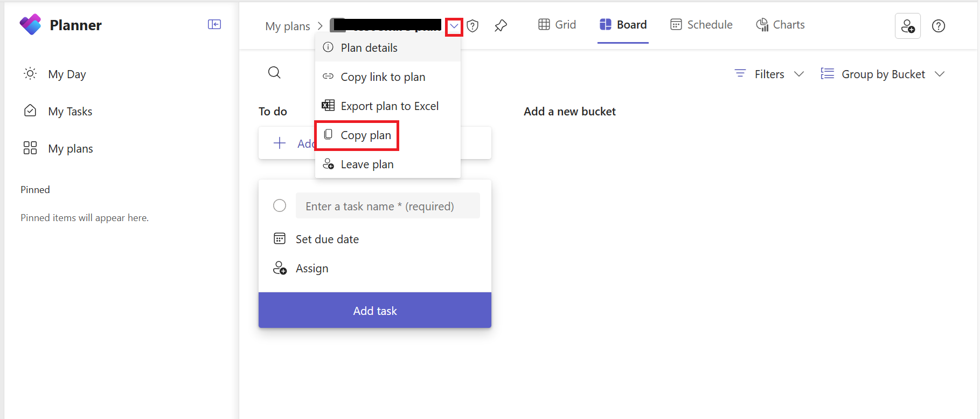Click the To do bucket title
Image resolution: width=980 pixels, height=419 pixels.
pos(273,112)
